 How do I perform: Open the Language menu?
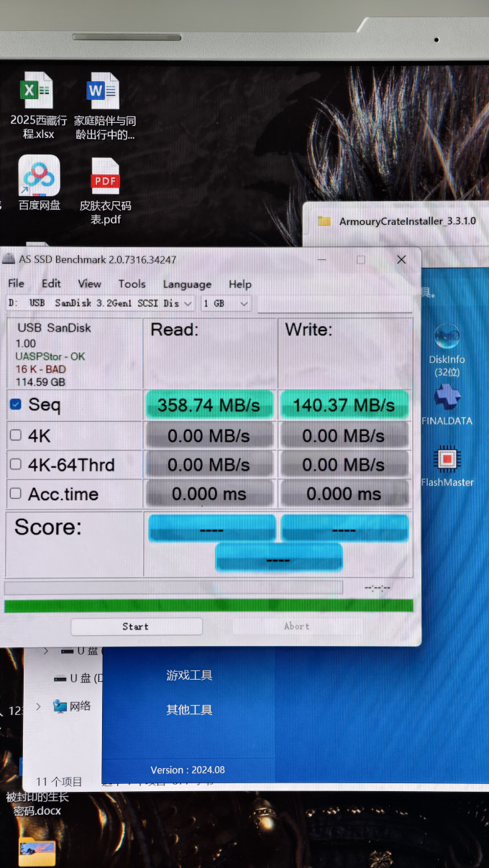coord(187,284)
